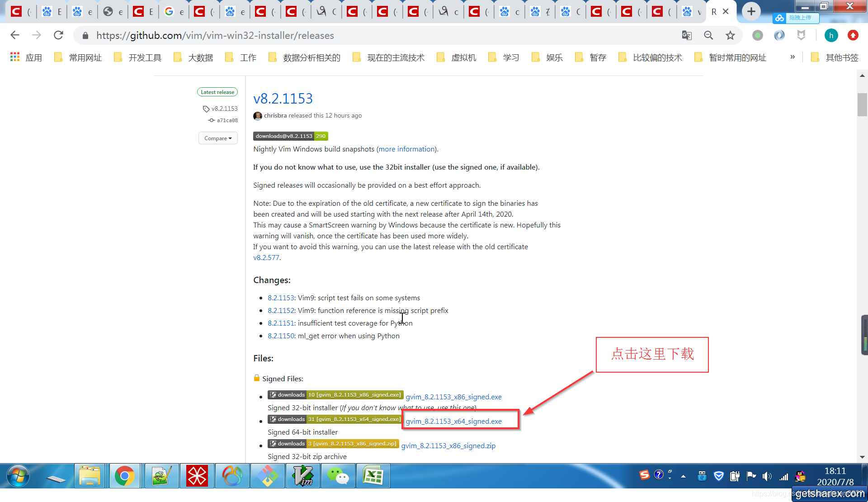Launch gVim from the taskbar
Image resolution: width=868 pixels, height=502 pixels.
click(x=302, y=476)
